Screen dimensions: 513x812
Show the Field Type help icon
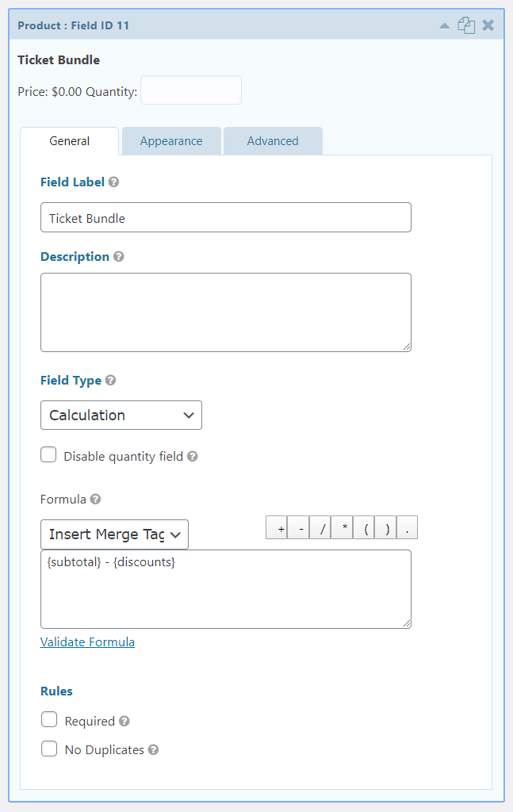(x=110, y=380)
